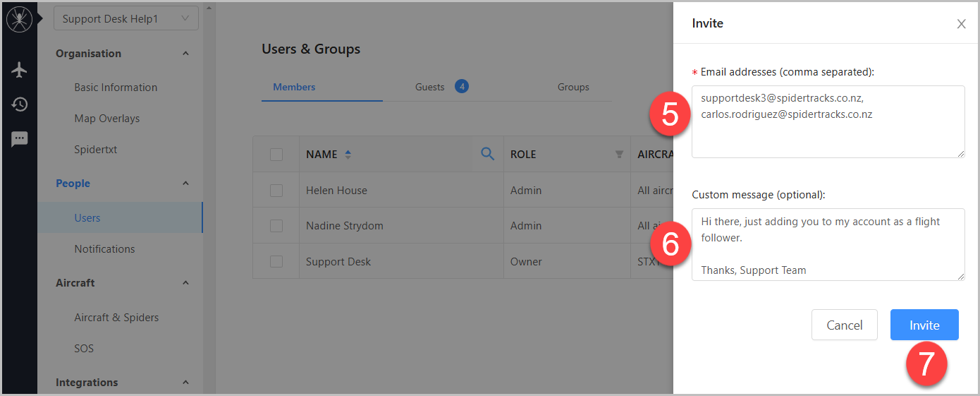Tick the checkbox for Nadine Strydom
Screen dimensions: 980x396
tap(276, 226)
